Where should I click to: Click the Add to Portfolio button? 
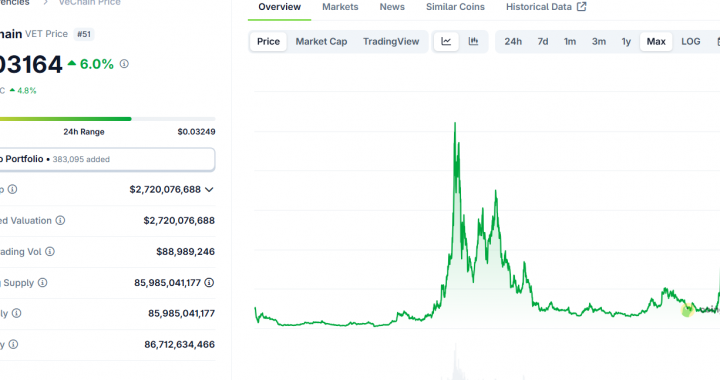click(x=106, y=159)
